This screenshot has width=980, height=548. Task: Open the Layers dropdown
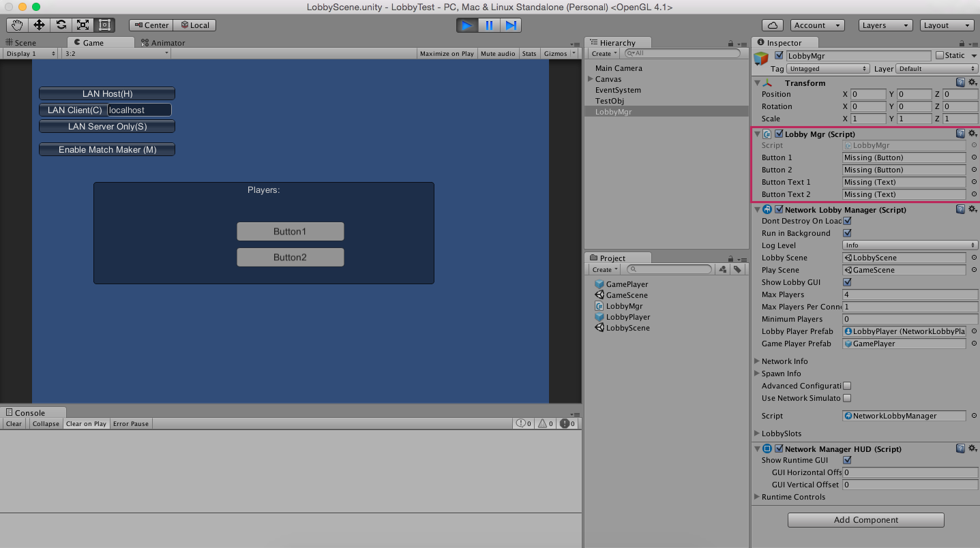(885, 25)
